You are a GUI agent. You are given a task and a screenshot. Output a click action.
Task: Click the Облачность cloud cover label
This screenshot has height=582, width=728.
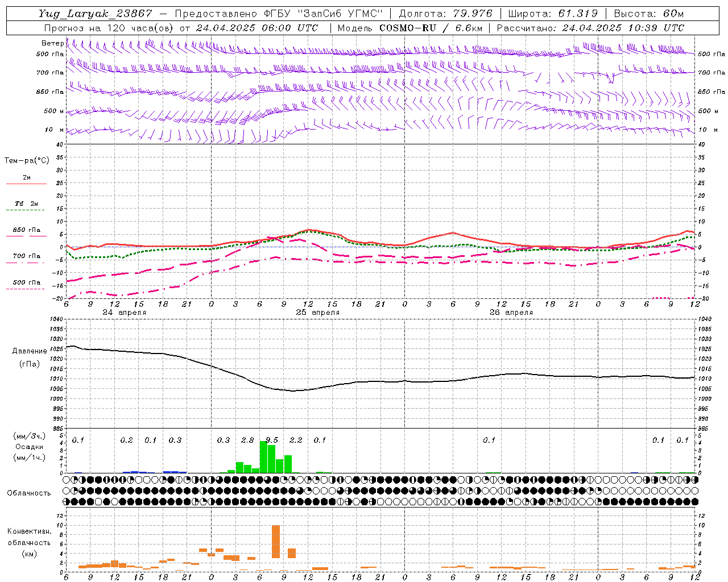pos(29,493)
